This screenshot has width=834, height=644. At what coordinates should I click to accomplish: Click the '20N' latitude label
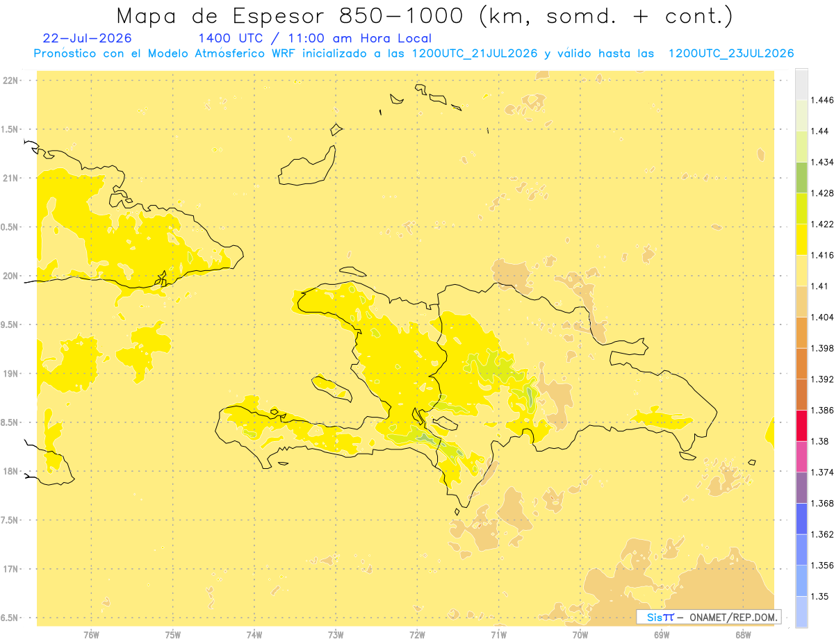(x=12, y=276)
